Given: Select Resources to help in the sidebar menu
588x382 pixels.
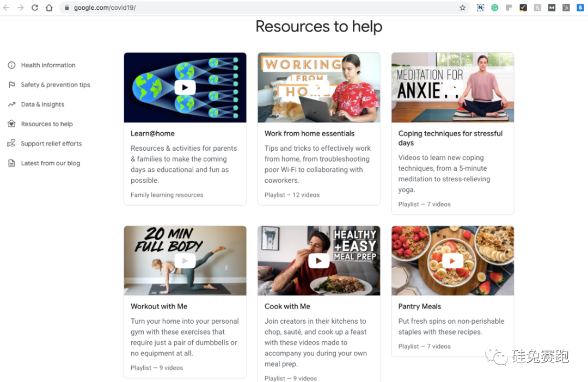Looking at the screenshot, I should pos(47,124).
